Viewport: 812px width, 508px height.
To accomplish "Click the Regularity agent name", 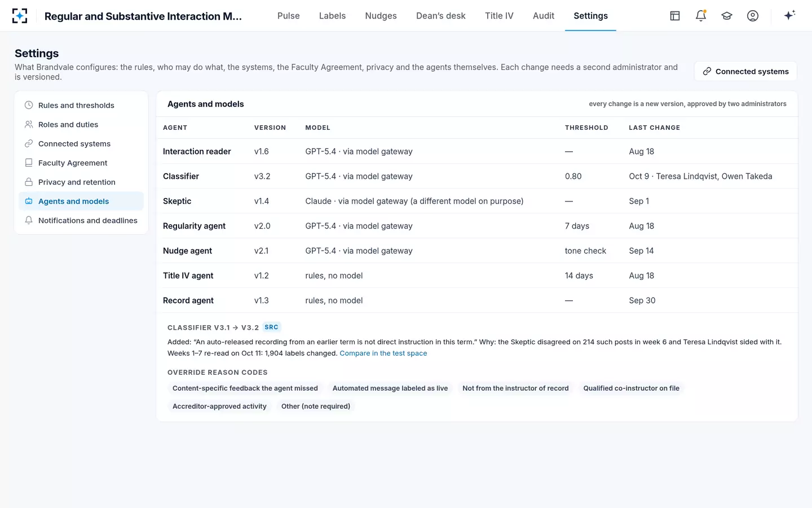I will click(194, 226).
